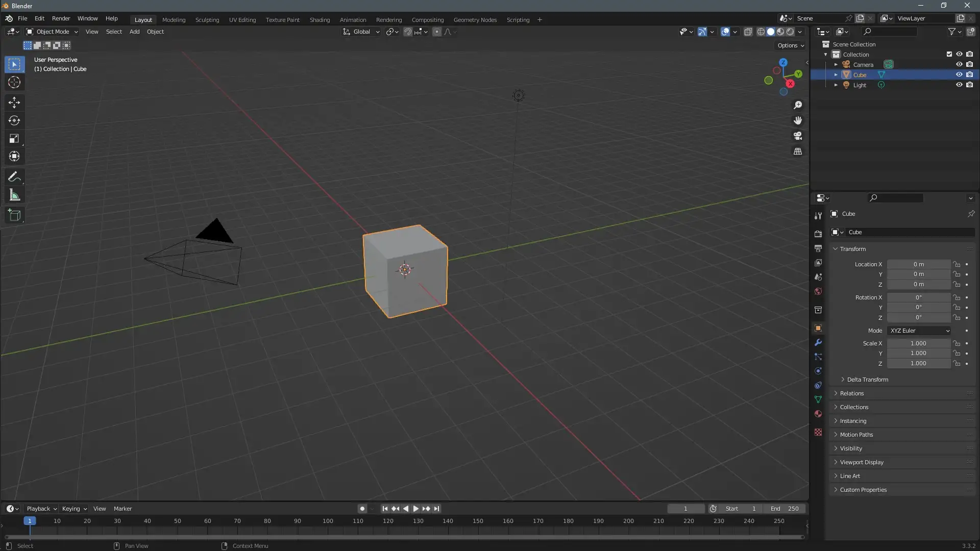980x551 pixels.
Task: Pick the Measure ruler tool
Action: [14, 195]
